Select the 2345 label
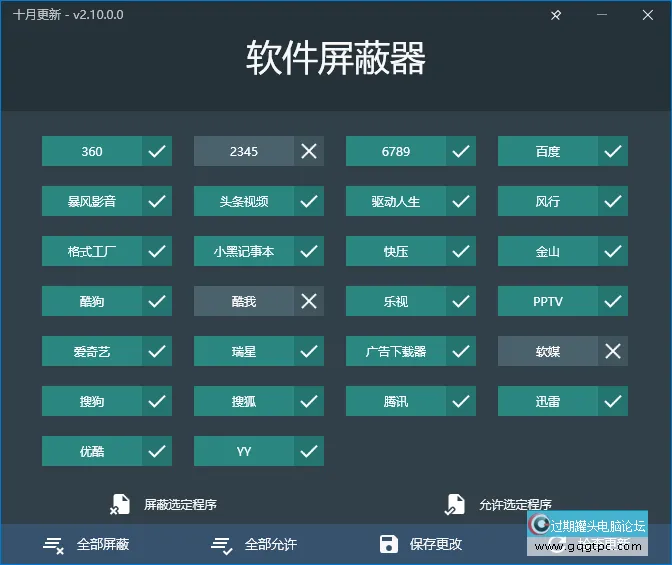This screenshot has width=672, height=565. coord(244,151)
